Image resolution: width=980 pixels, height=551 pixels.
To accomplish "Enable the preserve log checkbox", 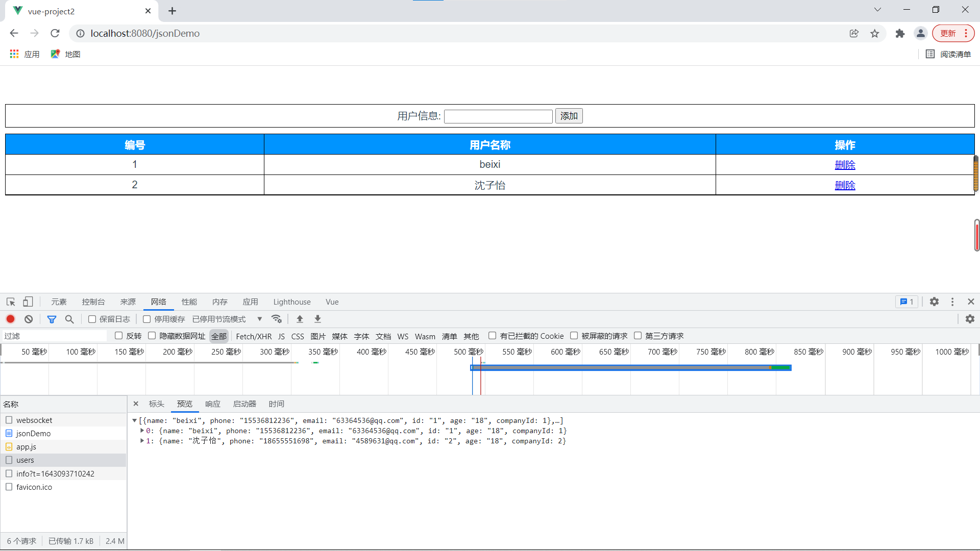I will click(92, 319).
